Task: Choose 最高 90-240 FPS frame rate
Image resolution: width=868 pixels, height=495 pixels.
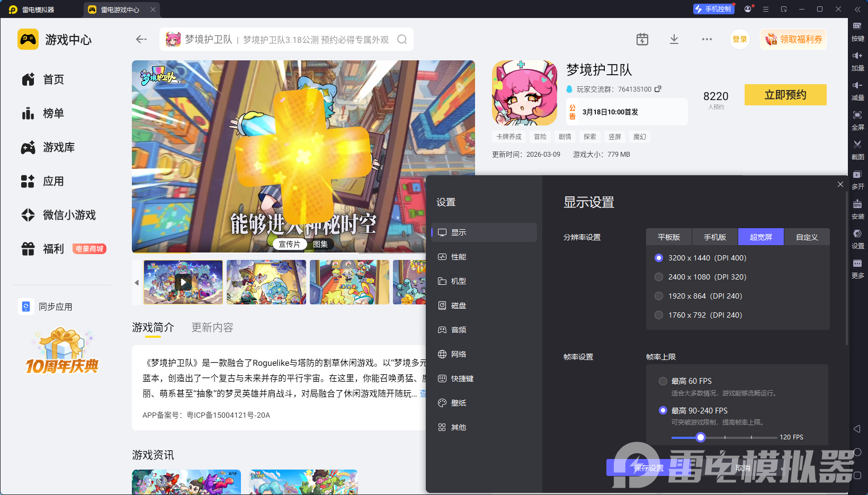Action: pos(693,410)
